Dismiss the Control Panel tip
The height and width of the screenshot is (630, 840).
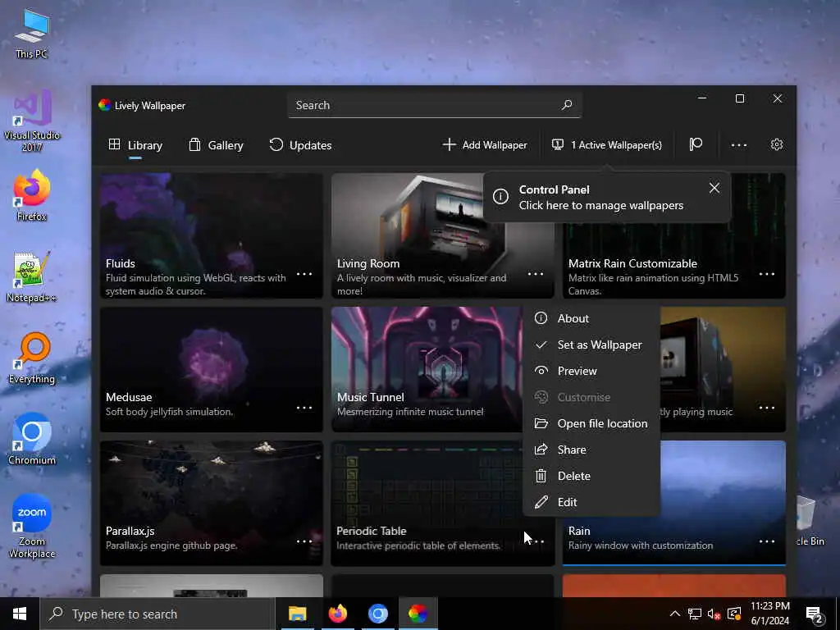(x=714, y=188)
